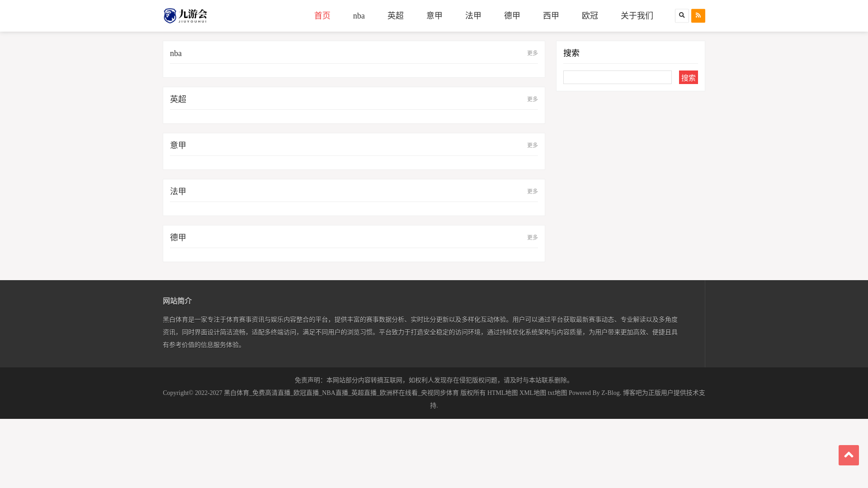The width and height of the screenshot is (868, 488).
Task: Select 意甲 in the navigation bar
Action: [x=434, y=16]
